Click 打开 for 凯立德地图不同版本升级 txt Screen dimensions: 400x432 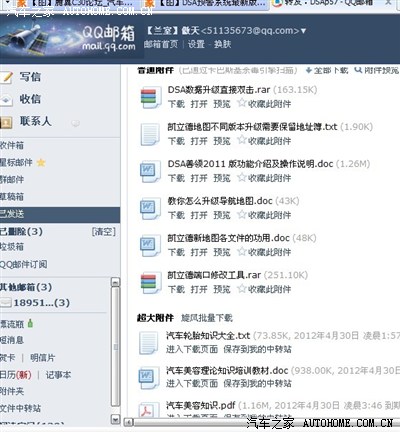tap(199, 141)
